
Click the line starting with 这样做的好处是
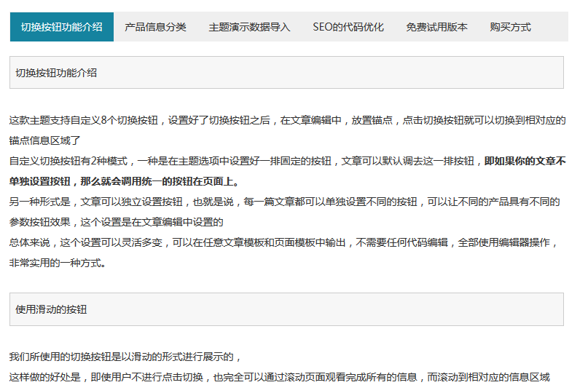(x=279, y=377)
